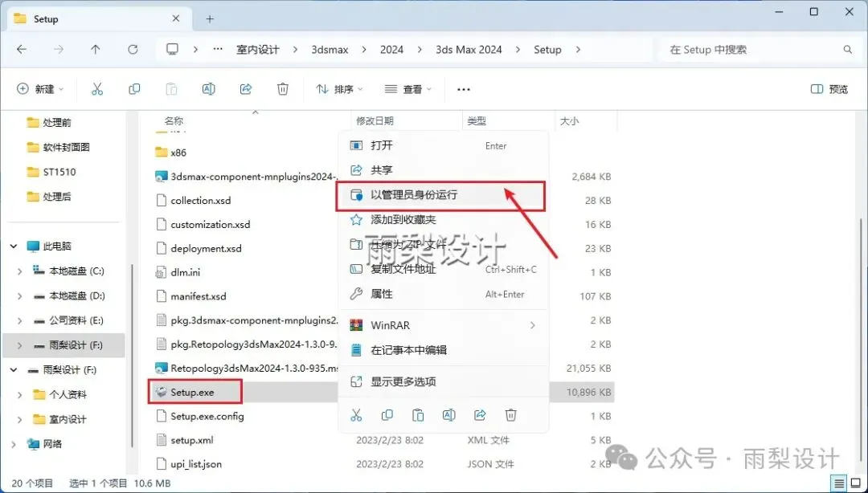Sort by the 名称 column header
Viewport: 868px width, 493px height.
pos(174,120)
